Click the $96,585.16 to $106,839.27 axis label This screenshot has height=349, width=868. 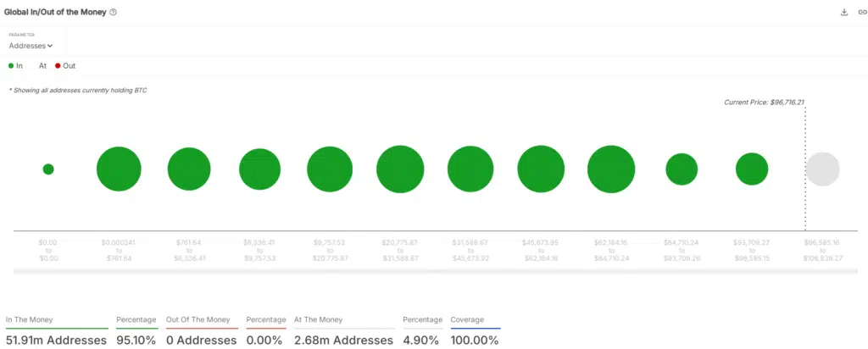coord(823,251)
